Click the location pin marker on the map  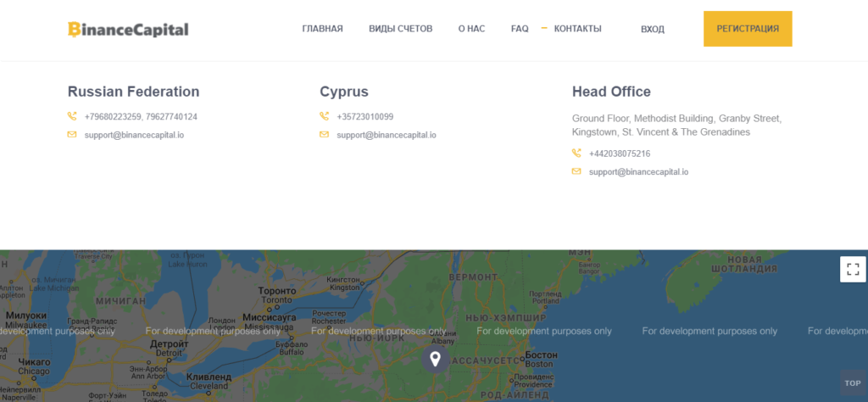click(x=435, y=359)
